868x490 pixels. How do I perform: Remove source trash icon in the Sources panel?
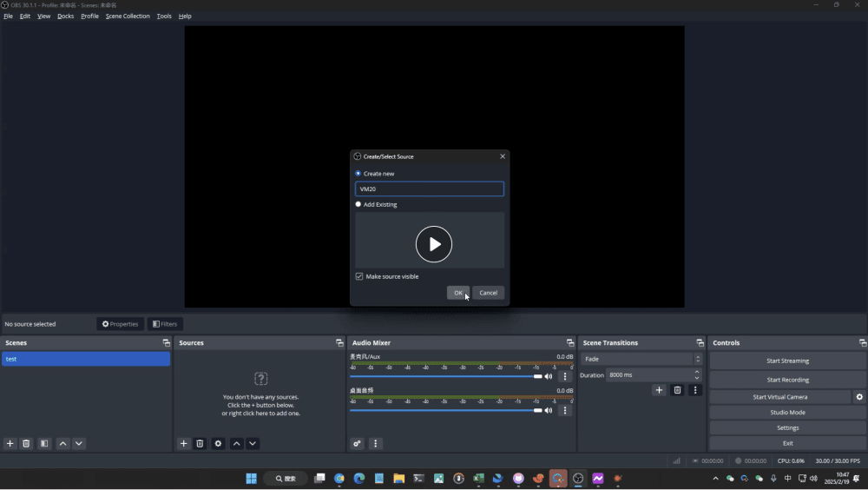[200, 443]
